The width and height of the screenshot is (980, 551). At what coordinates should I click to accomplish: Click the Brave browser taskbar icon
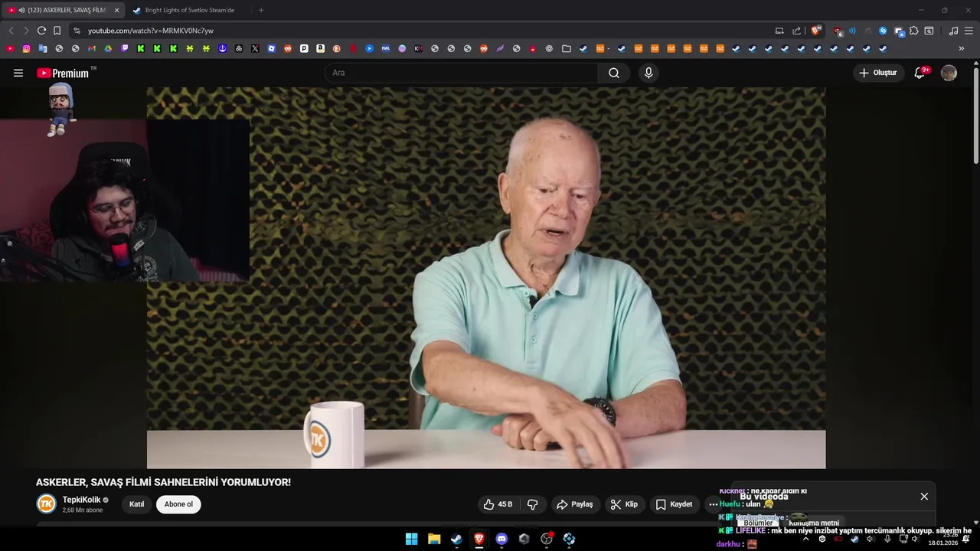point(479,539)
